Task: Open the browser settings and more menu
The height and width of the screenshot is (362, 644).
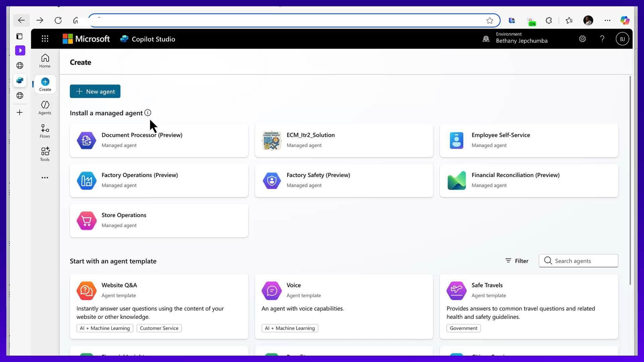Action: [x=607, y=20]
